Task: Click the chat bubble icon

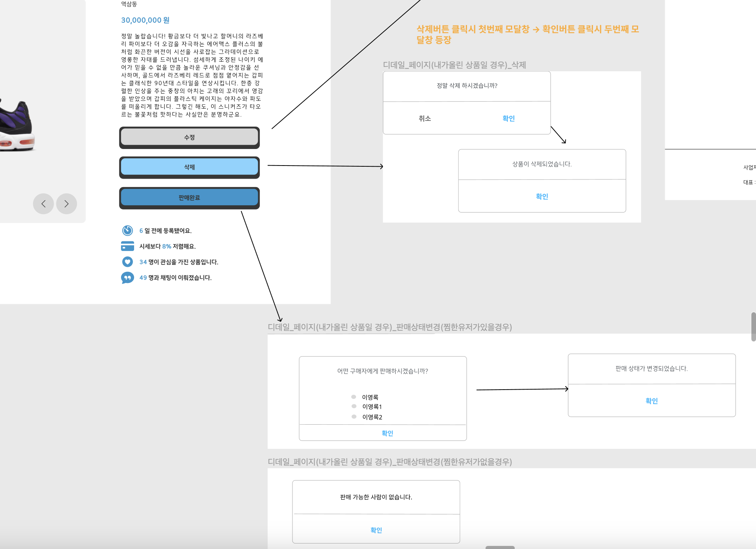Action: click(x=128, y=278)
